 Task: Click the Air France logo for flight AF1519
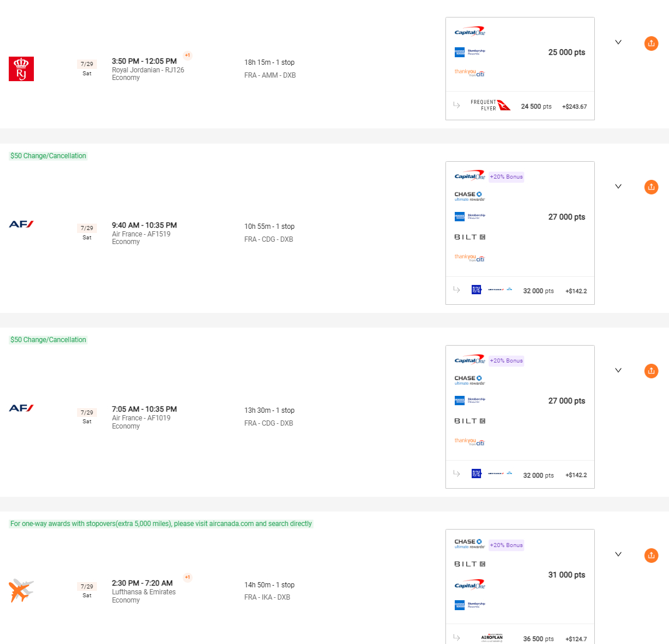(22, 224)
